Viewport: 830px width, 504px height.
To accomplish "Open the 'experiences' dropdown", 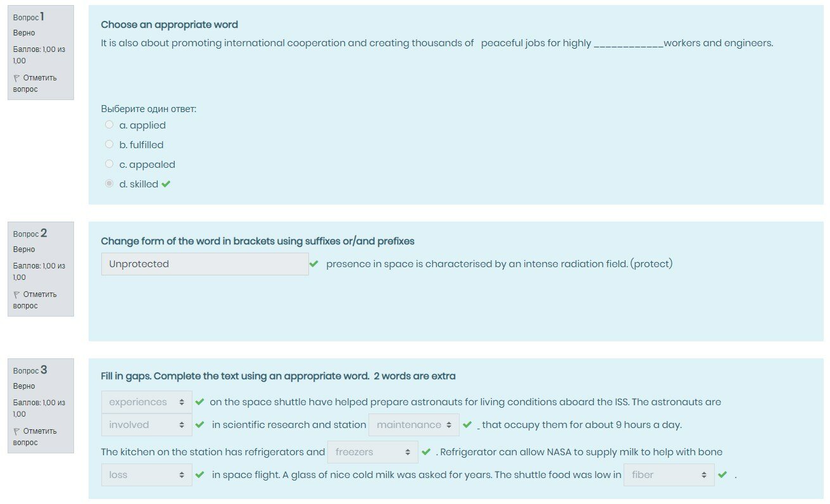I will click(x=146, y=402).
